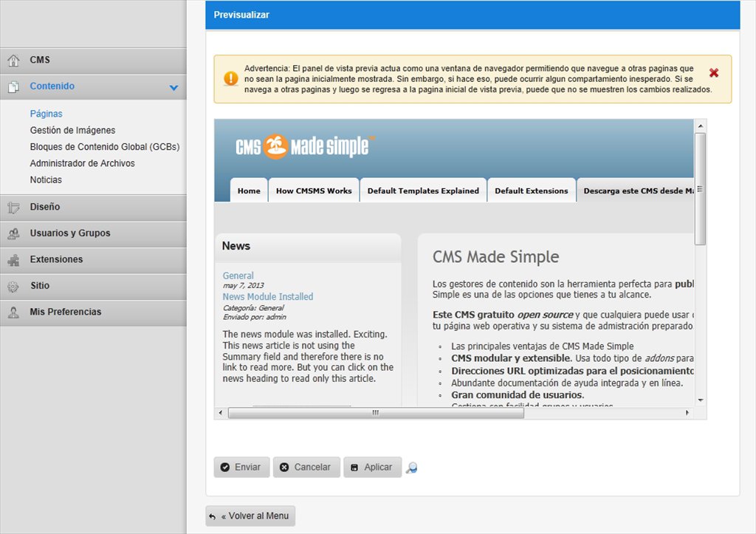Click the Extensiones puzzle icon
This screenshot has height=534, width=756.
(x=13, y=260)
